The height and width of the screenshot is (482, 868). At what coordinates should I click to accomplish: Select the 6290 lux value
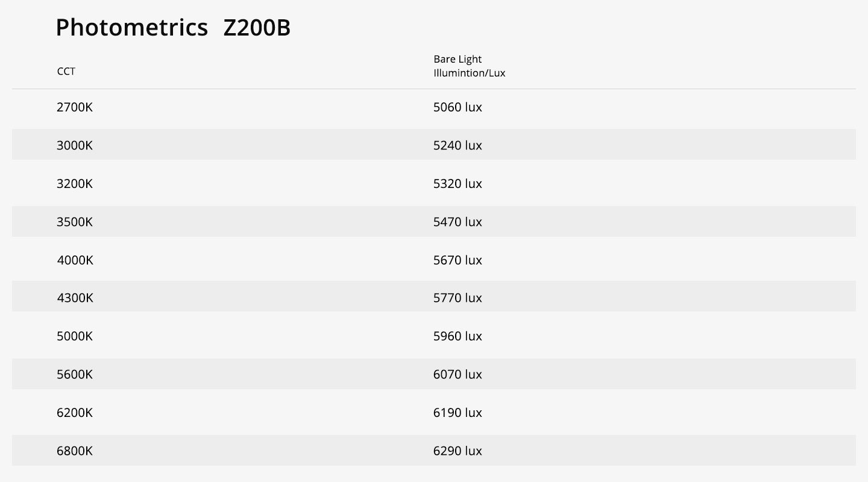pos(458,451)
